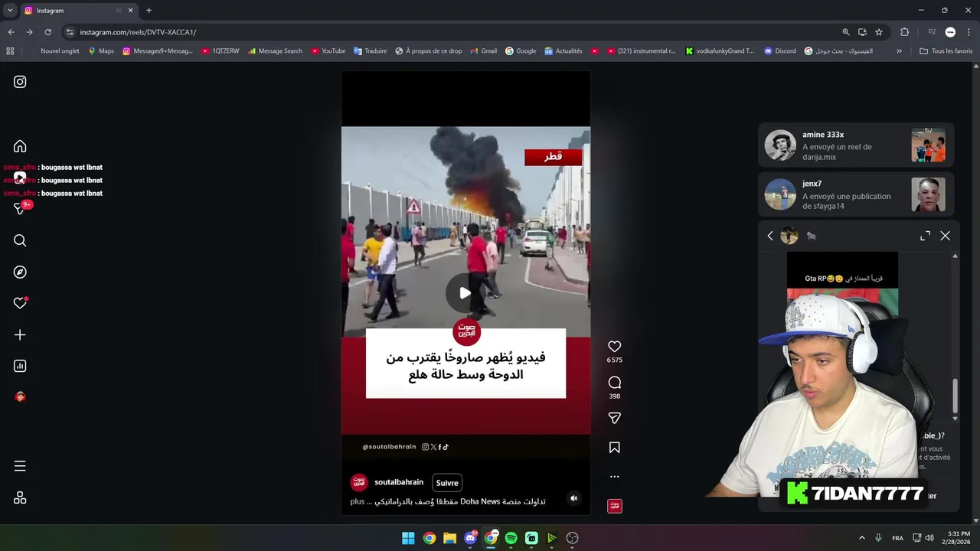
Task: Open OBS Studio from the taskbar
Action: [572, 538]
